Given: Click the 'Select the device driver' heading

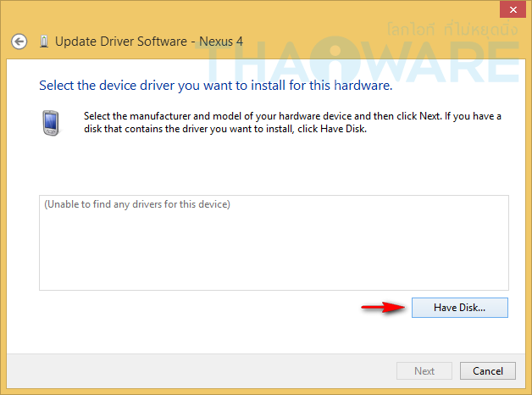Looking at the screenshot, I should pyautogui.click(x=215, y=86).
